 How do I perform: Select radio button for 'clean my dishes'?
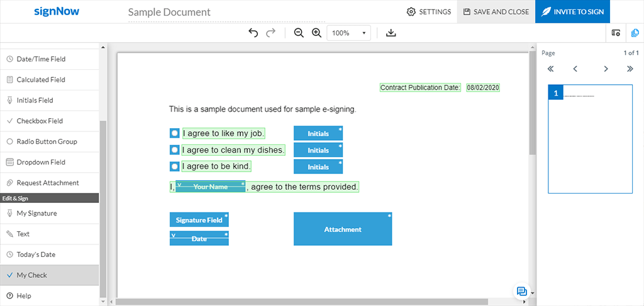pos(175,150)
